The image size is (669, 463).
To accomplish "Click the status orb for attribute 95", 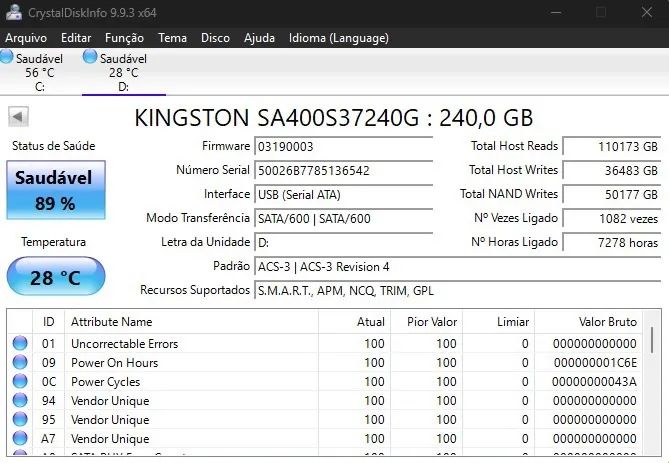I will click(20, 419).
